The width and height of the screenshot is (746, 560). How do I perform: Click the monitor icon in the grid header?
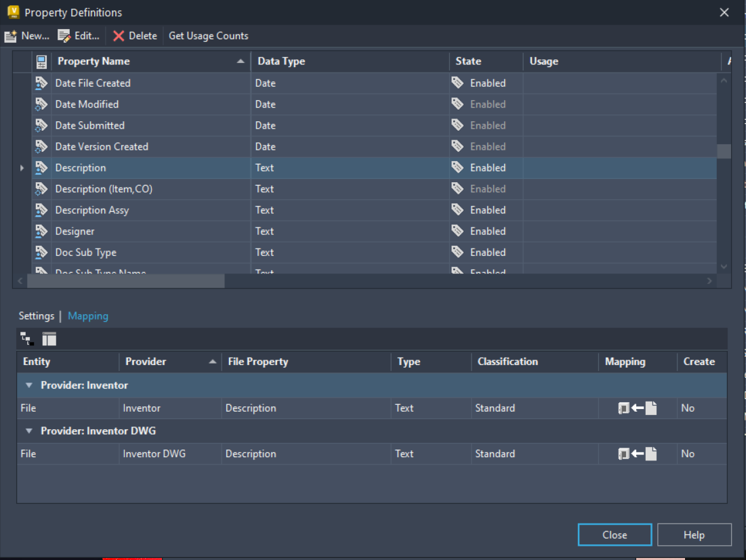pyautogui.click(x=41, y=61)
